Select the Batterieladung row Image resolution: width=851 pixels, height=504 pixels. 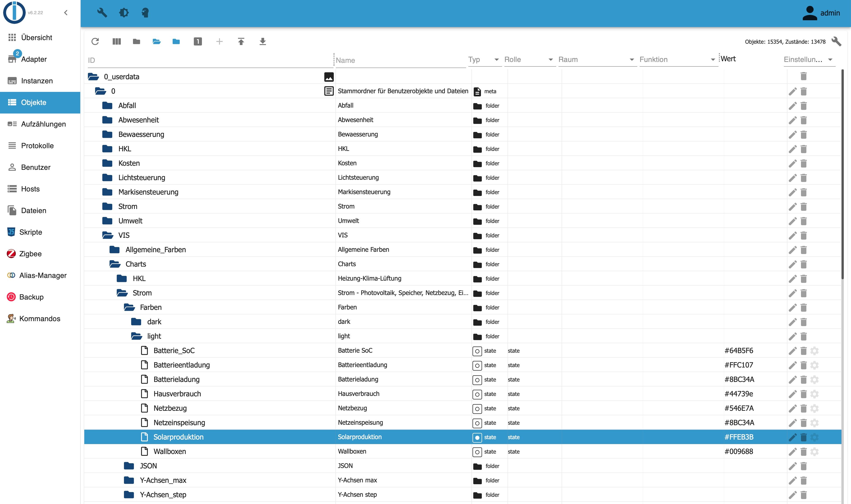click(462, 379)
